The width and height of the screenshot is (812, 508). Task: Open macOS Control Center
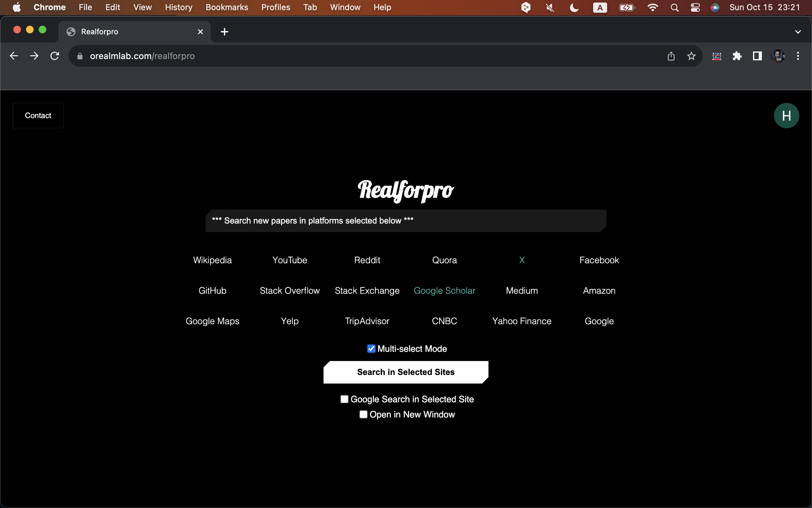tap(695, 7)
